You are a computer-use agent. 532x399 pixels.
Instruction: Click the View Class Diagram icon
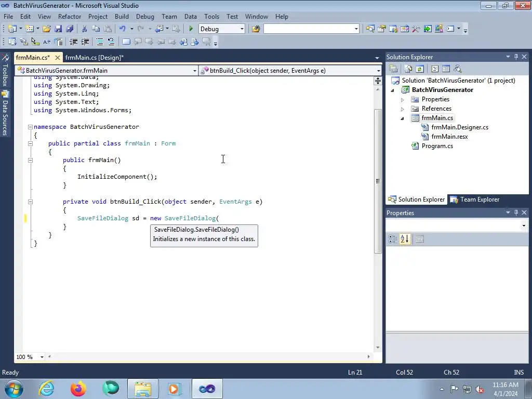coord(457,69)
